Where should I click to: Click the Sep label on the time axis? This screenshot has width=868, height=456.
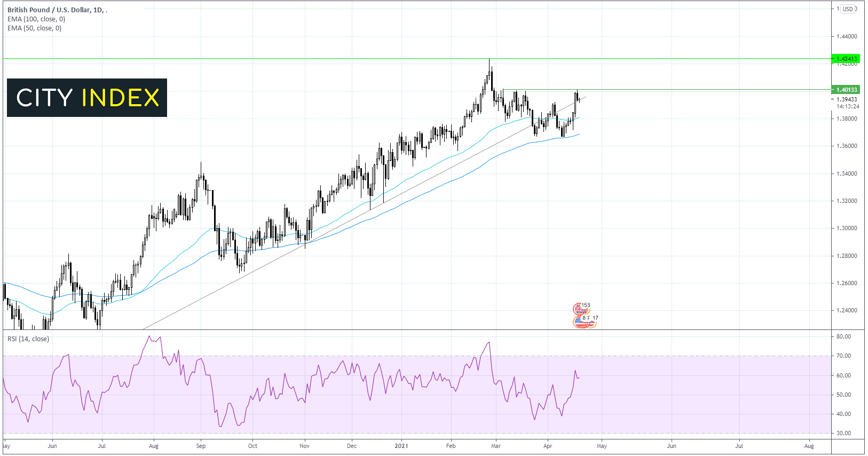point(201,446)
